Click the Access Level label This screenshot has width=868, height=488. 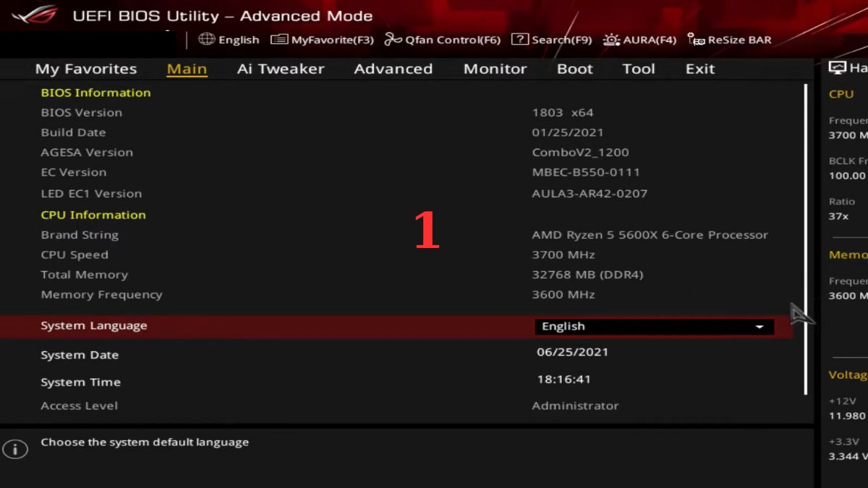coord(80,406)
